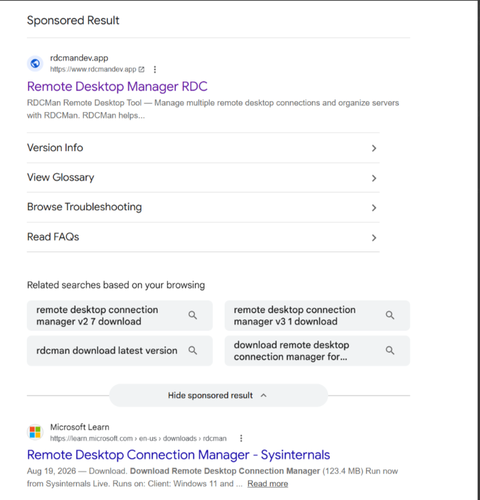Open external link icon beside rdcmandev.app URL

point(141,69)
